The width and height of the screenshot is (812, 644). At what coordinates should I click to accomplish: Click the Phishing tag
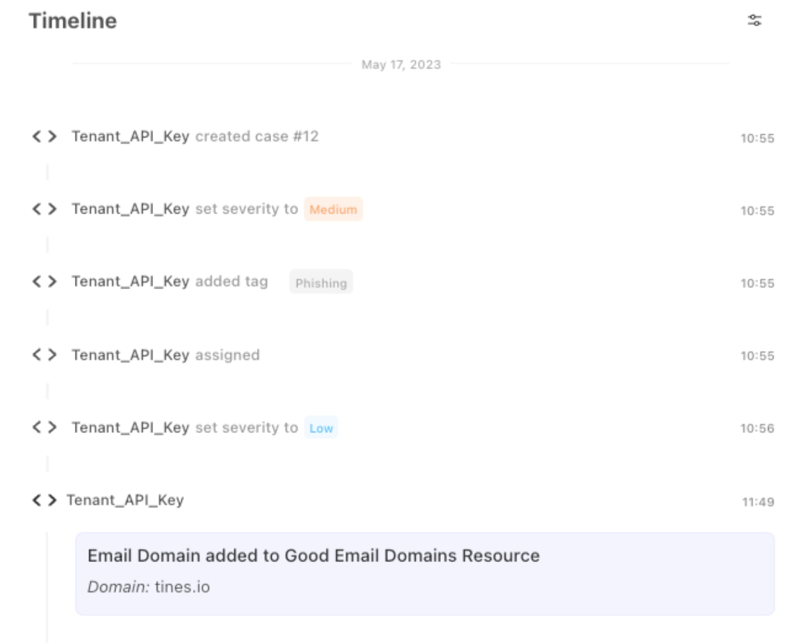tap(321, 282)
